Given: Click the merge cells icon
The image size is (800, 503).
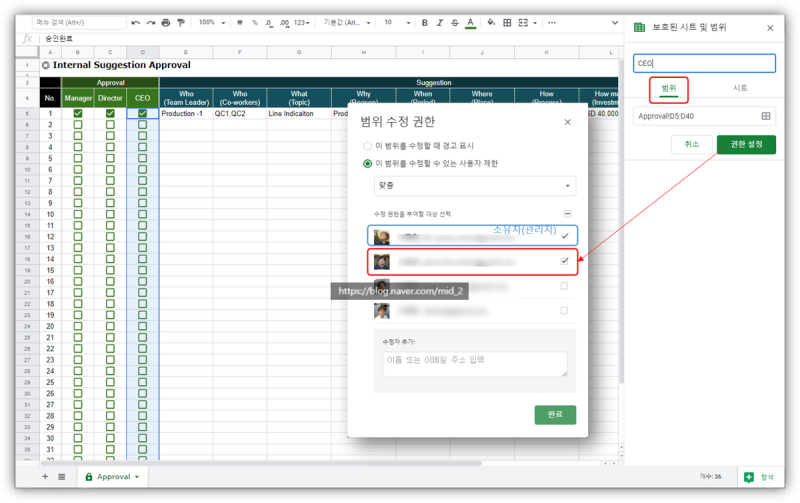Looking at the screenshot, I should (x=523, y=22).
